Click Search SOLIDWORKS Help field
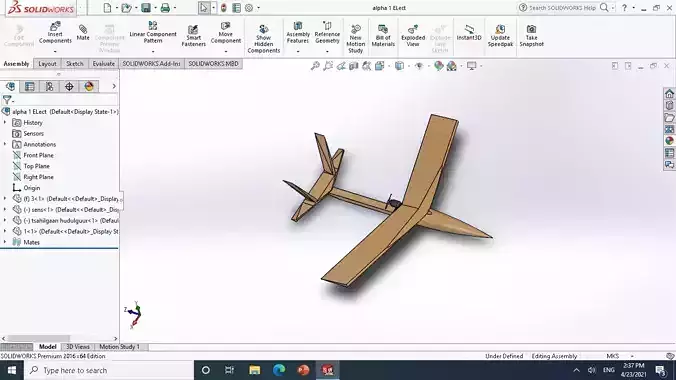676x380 pixels. point(562,8)
